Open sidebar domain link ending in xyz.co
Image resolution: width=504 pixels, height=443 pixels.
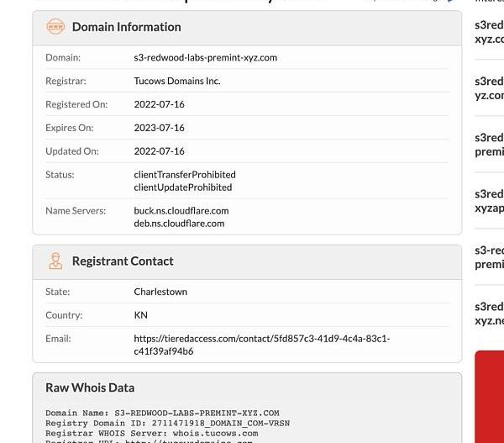coord(489,32)
